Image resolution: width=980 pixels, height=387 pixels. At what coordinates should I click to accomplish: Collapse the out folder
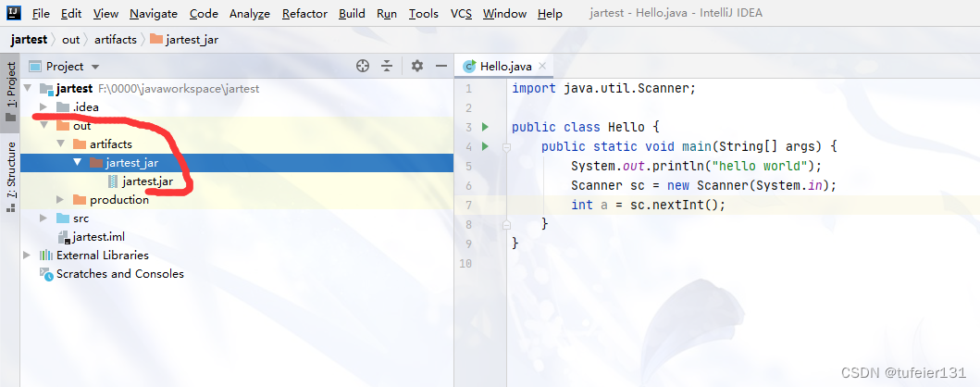coord(43,126)
